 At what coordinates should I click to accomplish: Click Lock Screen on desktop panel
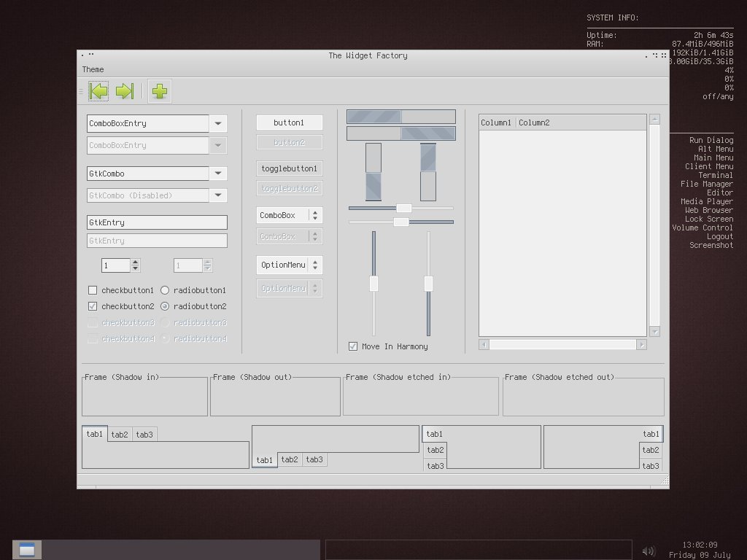click(709, 219)
